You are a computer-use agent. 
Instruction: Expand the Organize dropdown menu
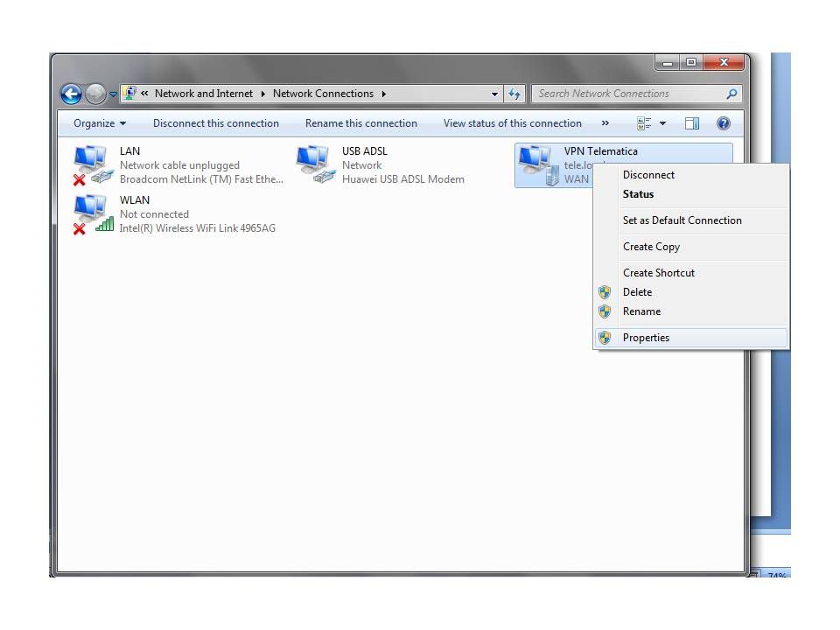100,123
